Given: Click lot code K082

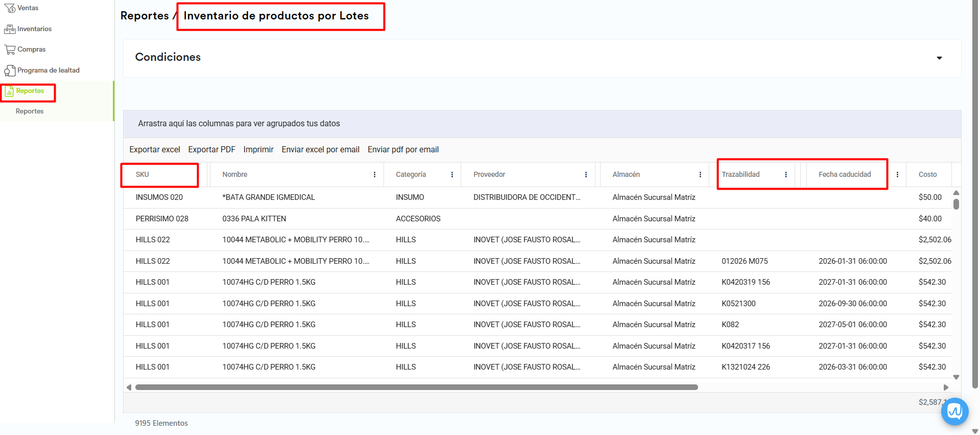Looking at the screenshot, I should click(730, 325).
